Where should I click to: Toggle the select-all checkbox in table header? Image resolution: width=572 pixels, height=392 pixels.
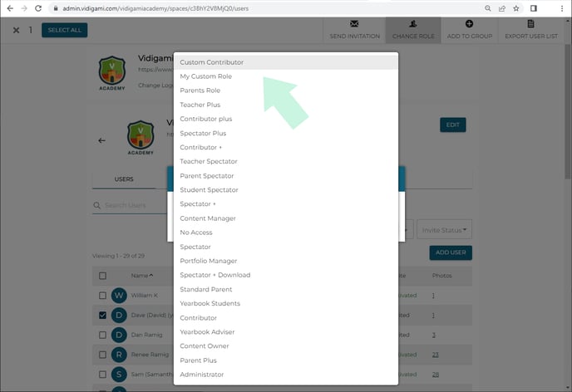pos(102,276)
